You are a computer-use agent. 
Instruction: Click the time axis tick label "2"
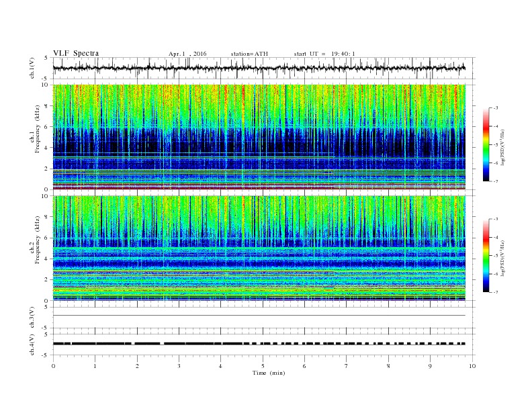click(x=138, y=366)
